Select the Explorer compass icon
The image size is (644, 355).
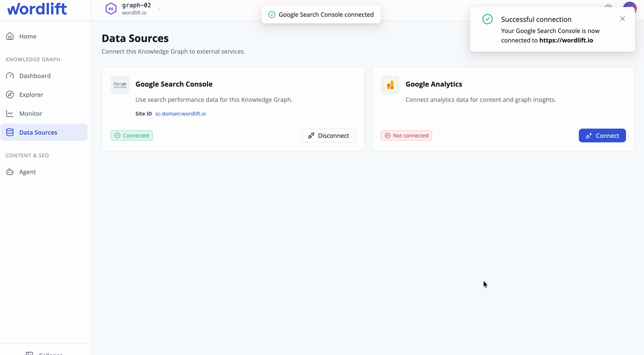tap(10, 95)
